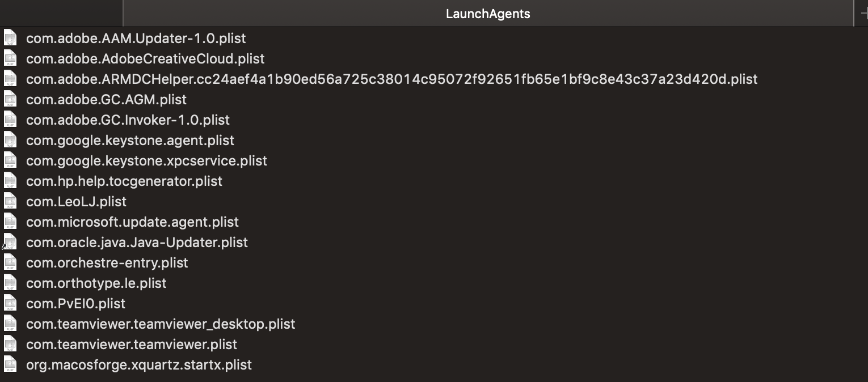Click the com.orchestre-entry.plist file name

coord(107,263)
